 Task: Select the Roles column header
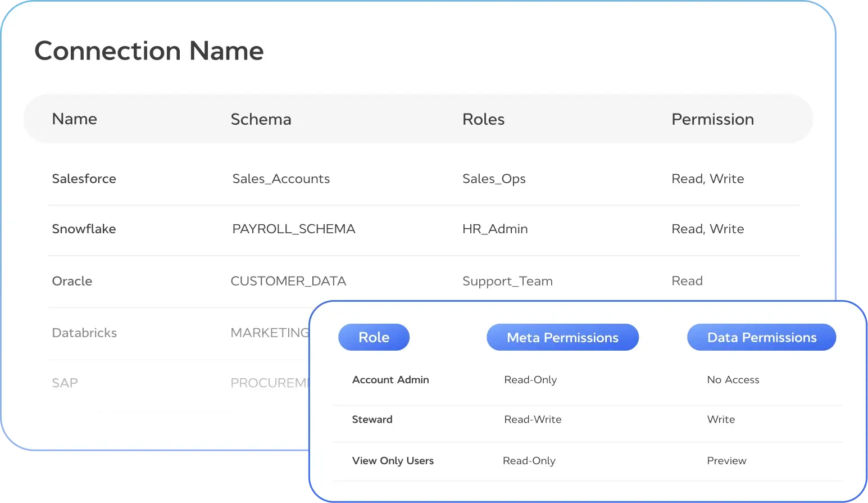[x=483, y=119]
